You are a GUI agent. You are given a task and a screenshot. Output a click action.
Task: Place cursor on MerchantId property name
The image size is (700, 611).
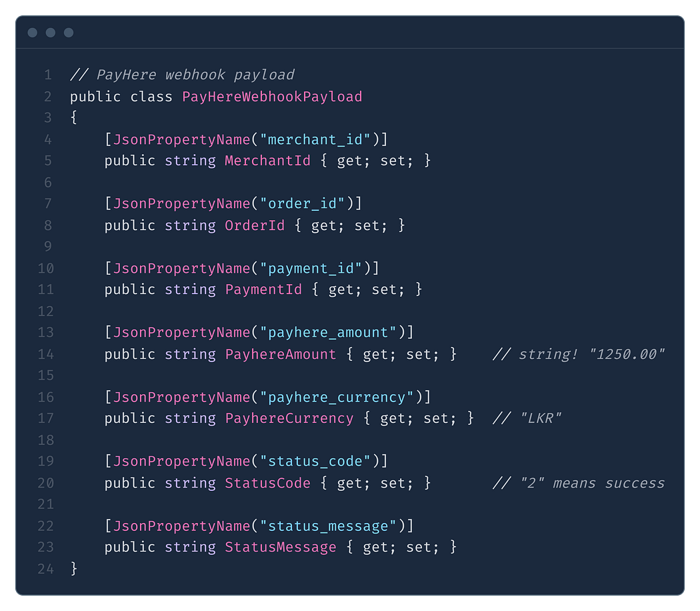tap(267, 161)
